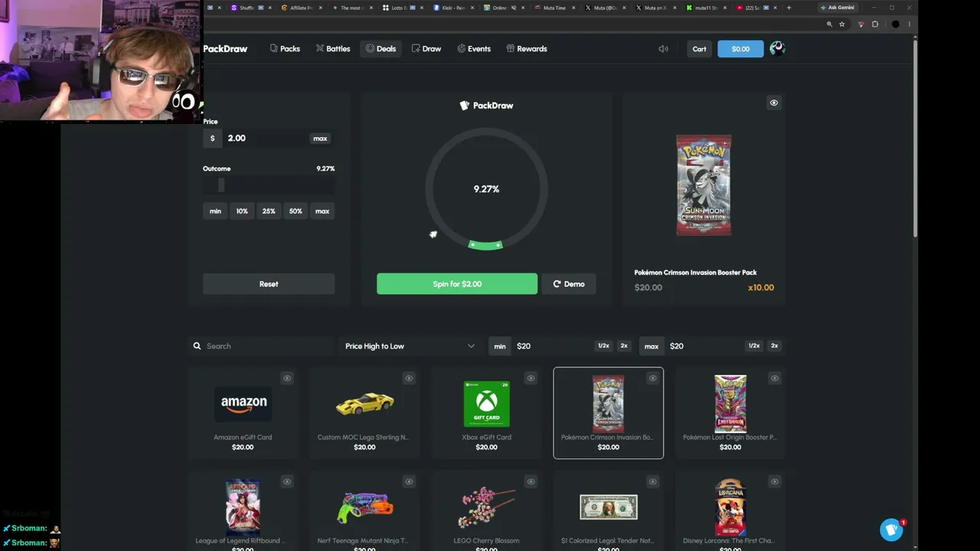Preview LEGO Cherry Blossom with eye icon
Image resolution: width=980 pixels, height=551 pixels.
pos(531,481)
